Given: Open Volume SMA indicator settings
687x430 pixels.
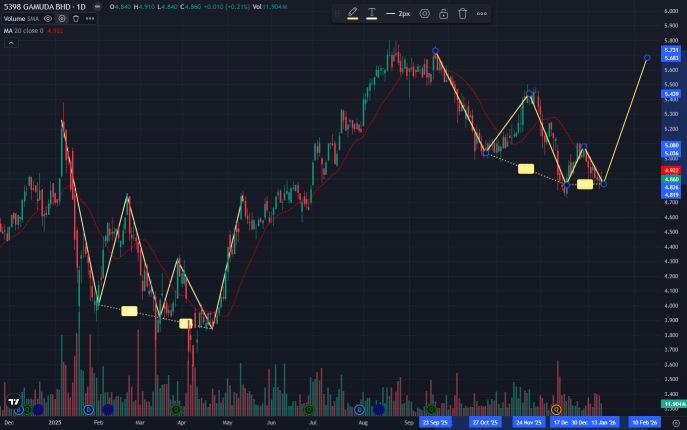Looking at the screenshot, I should (x=62, y=19).
